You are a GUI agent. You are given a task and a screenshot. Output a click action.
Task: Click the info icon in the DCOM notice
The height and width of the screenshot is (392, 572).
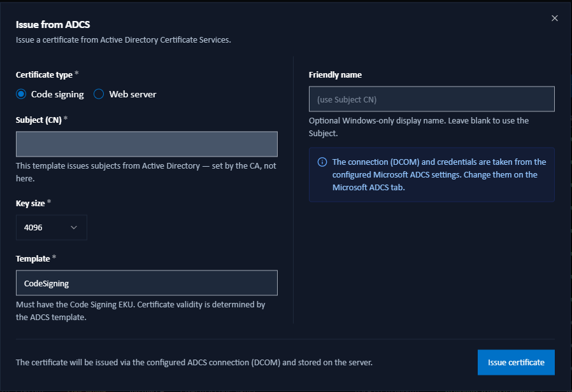point(322,162)
